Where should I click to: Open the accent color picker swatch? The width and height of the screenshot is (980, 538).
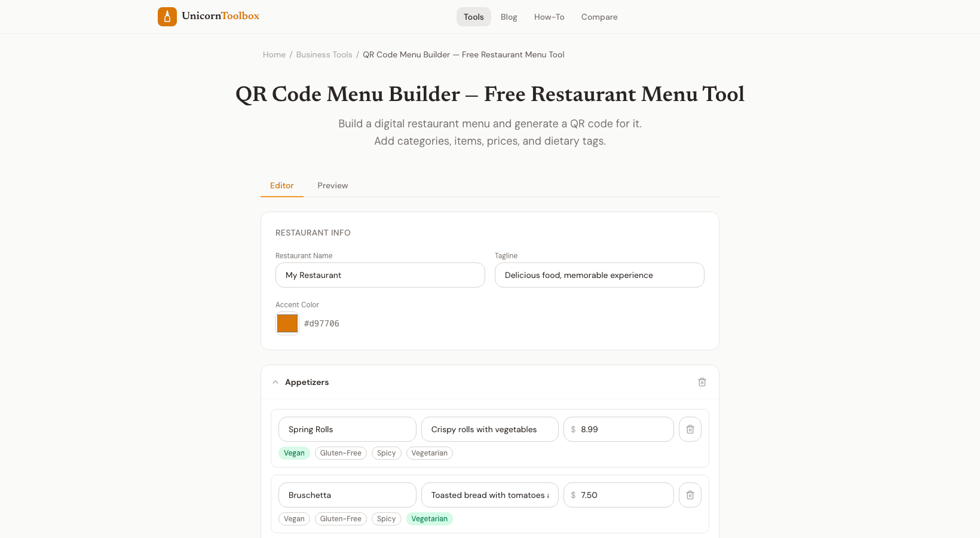[287, 323]
